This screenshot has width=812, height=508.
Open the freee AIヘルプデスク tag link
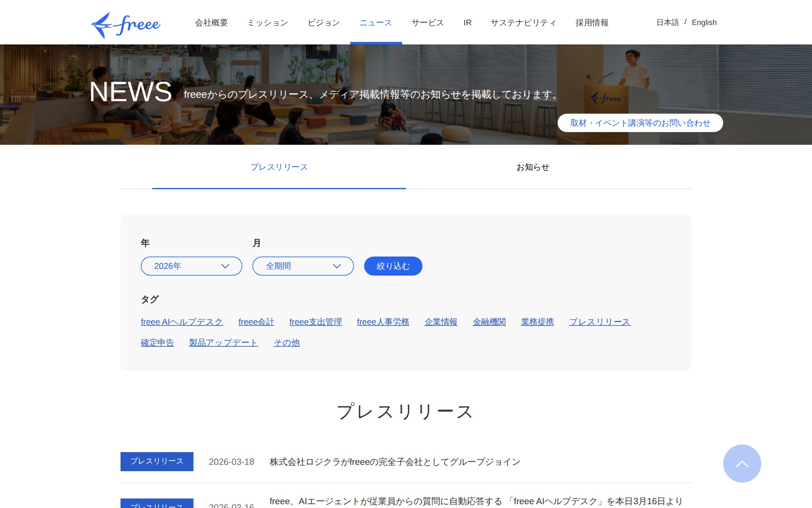pyautogui.click(x=182, y=322)
